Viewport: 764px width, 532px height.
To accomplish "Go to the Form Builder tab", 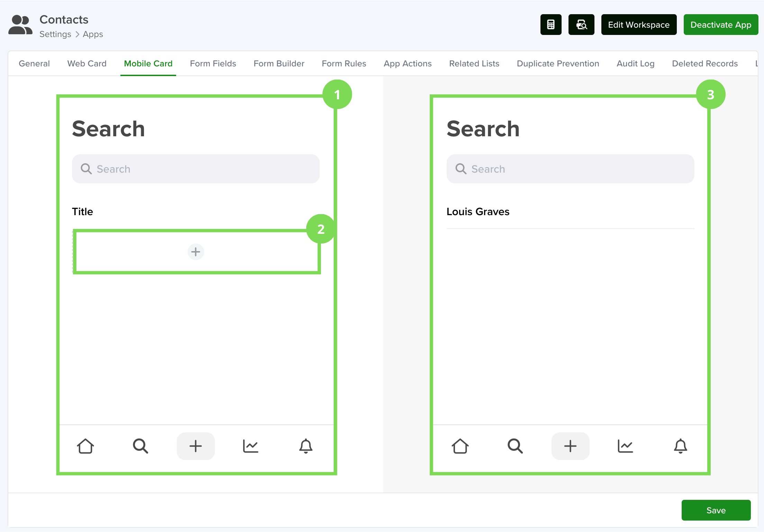I will click(x=279, y=64).
